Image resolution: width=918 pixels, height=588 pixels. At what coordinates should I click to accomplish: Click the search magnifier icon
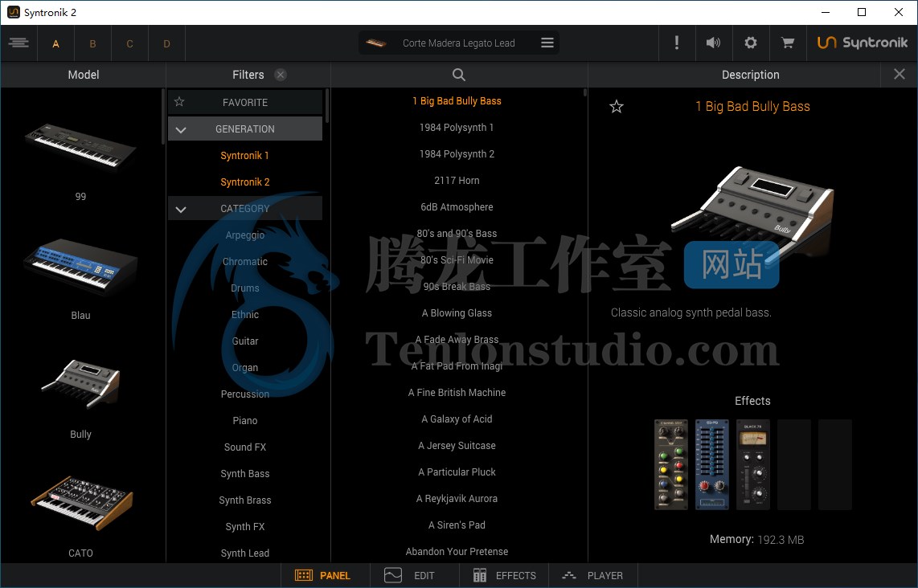[459, 75]
